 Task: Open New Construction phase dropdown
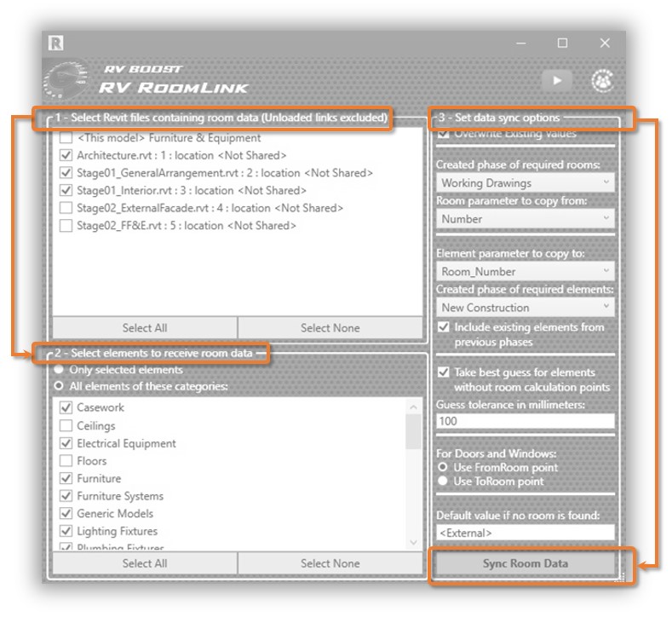click(x=526, y=308)
